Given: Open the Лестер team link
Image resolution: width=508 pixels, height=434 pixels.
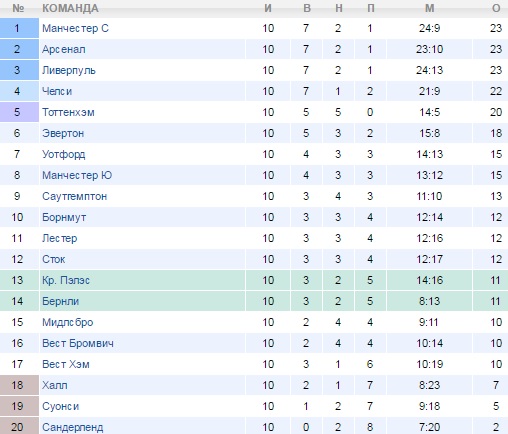Looking at the screenshot, I should click(x=59, y=238).
